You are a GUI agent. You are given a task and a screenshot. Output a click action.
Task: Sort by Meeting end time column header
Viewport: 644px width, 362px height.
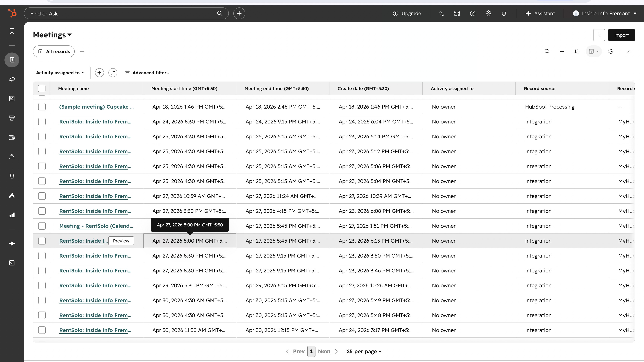pyautogui.click(x=277, y=88)
